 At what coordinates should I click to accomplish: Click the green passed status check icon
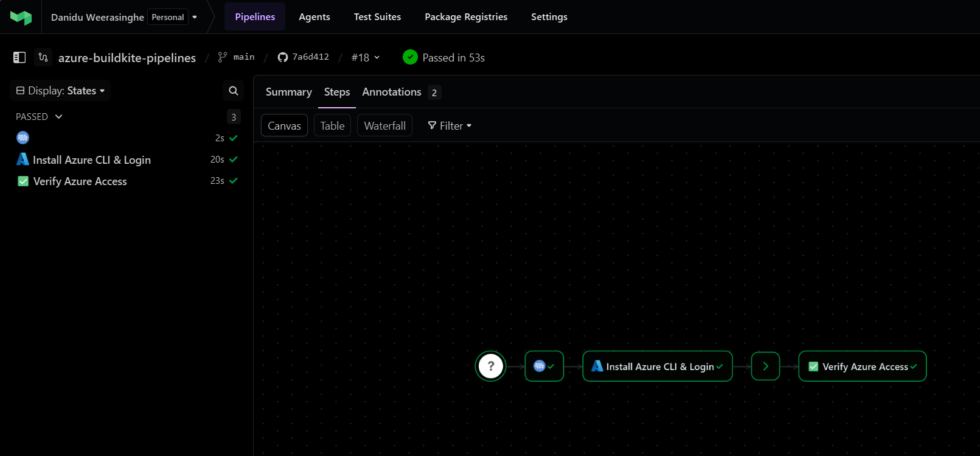tap(411, 57)
